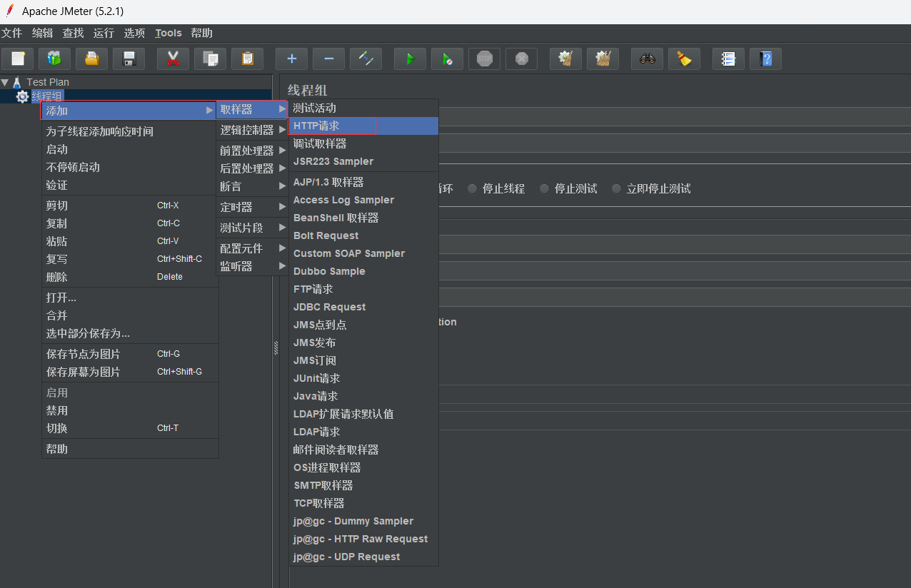Select the 立即停止测试 radio button
911x588 pixels.
tap(617, 188)
